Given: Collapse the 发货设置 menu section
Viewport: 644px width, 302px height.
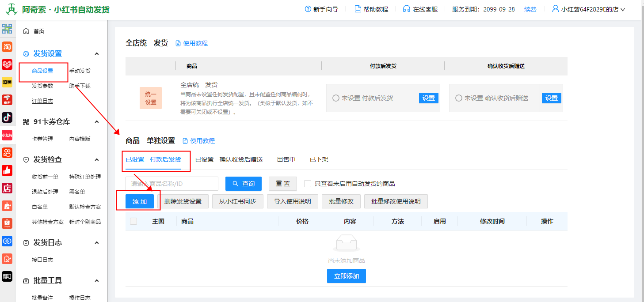Looking at the screenshot, I should point(97,54).
